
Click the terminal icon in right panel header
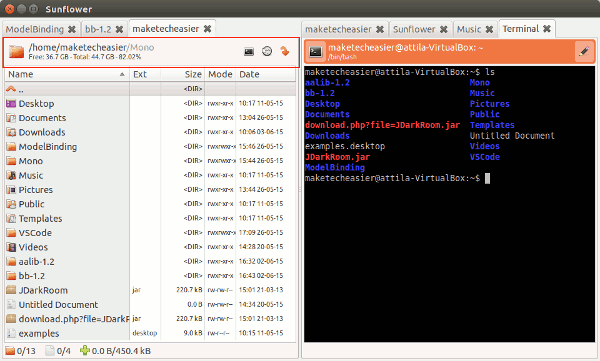315,52
